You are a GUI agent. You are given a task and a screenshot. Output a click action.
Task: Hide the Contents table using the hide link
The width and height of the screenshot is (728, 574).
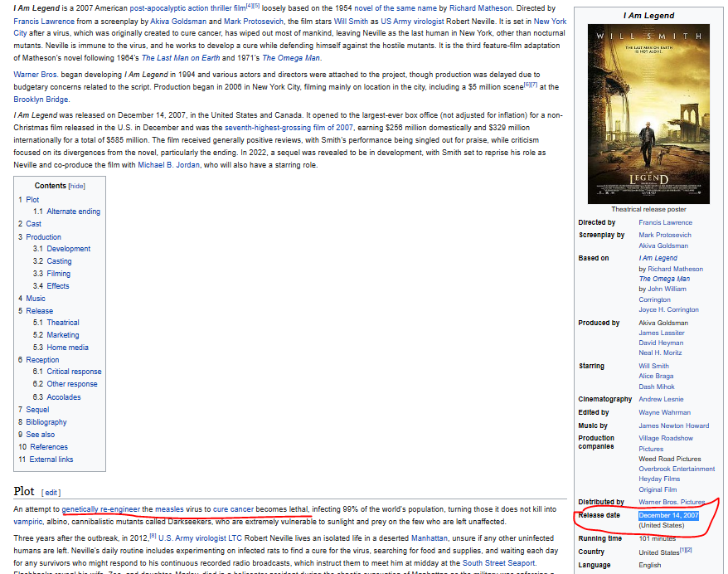(x=76, y=187)
